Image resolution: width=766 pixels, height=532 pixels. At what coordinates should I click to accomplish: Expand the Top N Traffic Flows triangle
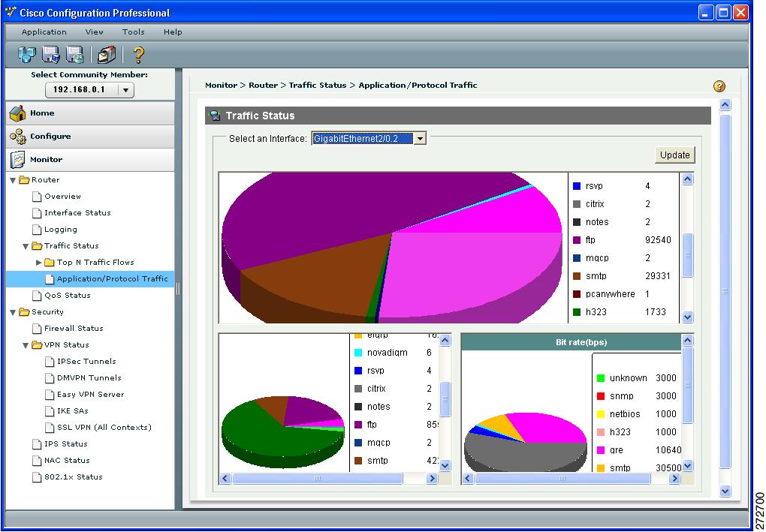(38, 262)
